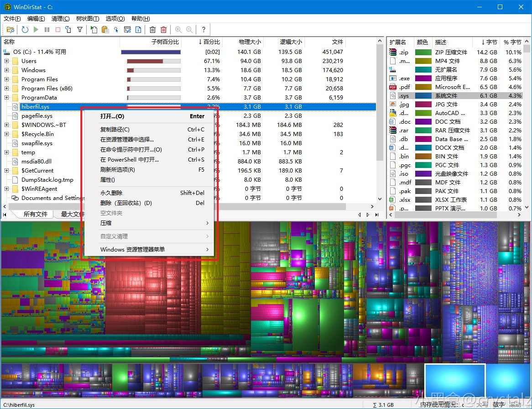The image size is (532, 409).
Task: Choose 属性 in the context menu
Action: coord(149,179)
